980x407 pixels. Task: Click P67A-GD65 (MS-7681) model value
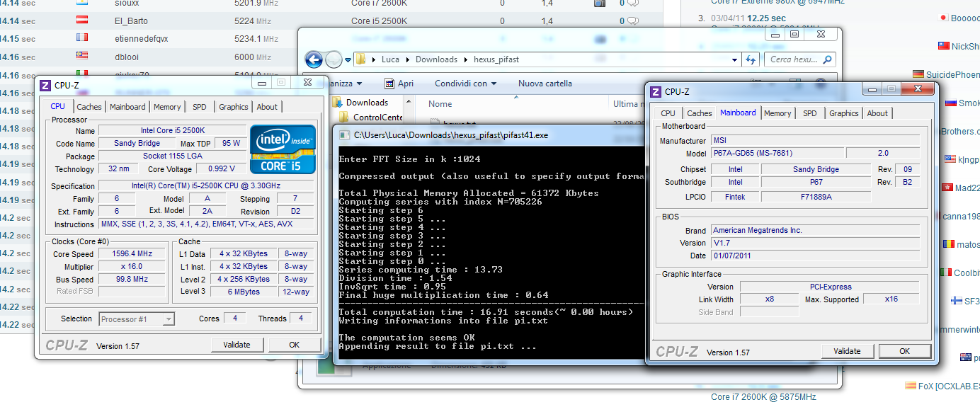click(x=777, y=153)
